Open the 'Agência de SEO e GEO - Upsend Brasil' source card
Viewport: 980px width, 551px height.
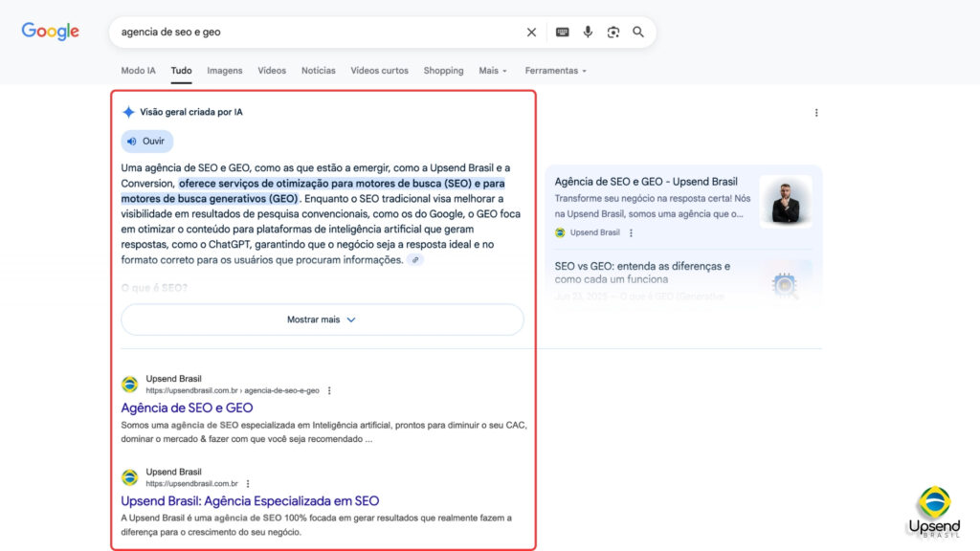coord(646,182)
